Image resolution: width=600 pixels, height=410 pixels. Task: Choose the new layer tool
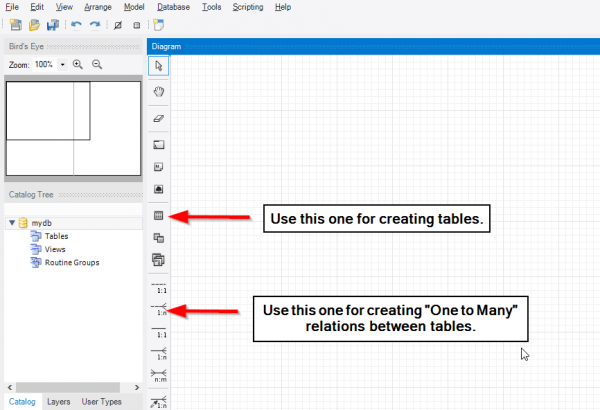coord(158,144)
